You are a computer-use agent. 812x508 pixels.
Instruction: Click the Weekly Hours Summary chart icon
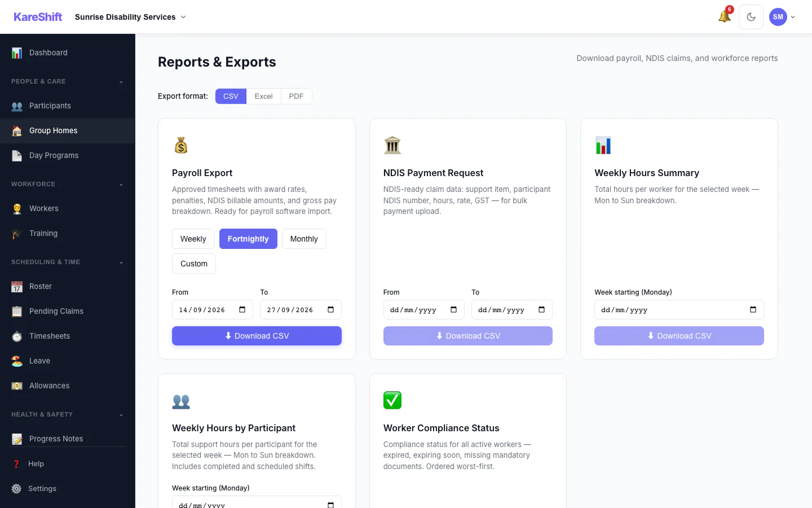[x=603, y=146]
